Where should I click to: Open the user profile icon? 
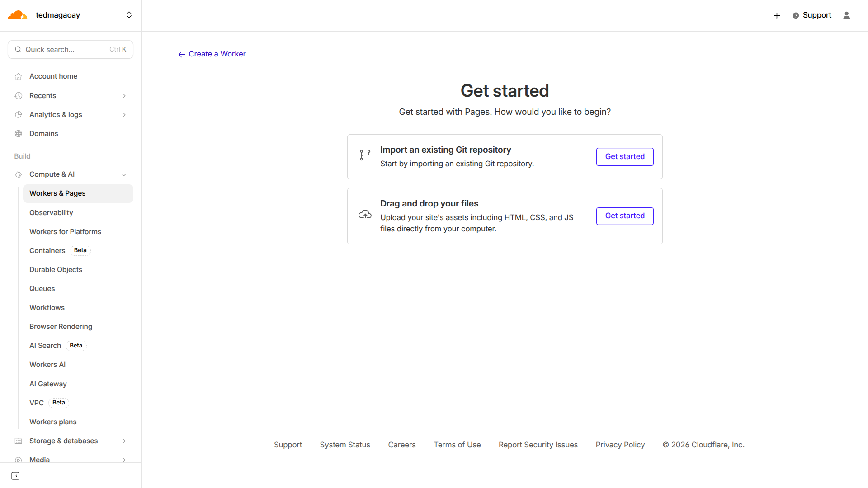pos(847,15)
